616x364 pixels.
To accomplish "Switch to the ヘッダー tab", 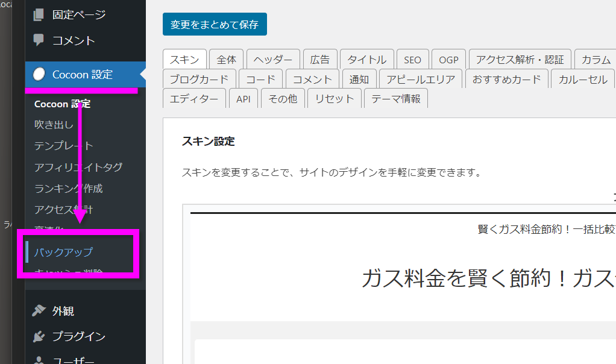I will [273, 60].
